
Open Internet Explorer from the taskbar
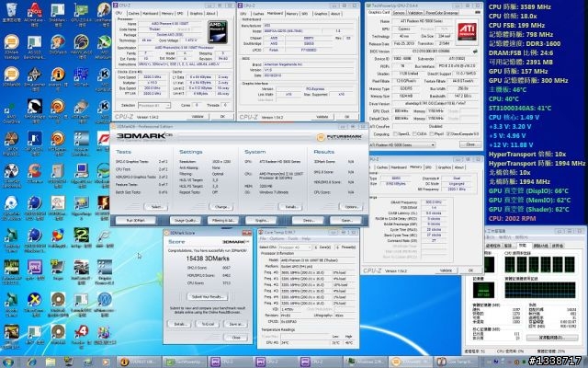click(x=31, y=362)
